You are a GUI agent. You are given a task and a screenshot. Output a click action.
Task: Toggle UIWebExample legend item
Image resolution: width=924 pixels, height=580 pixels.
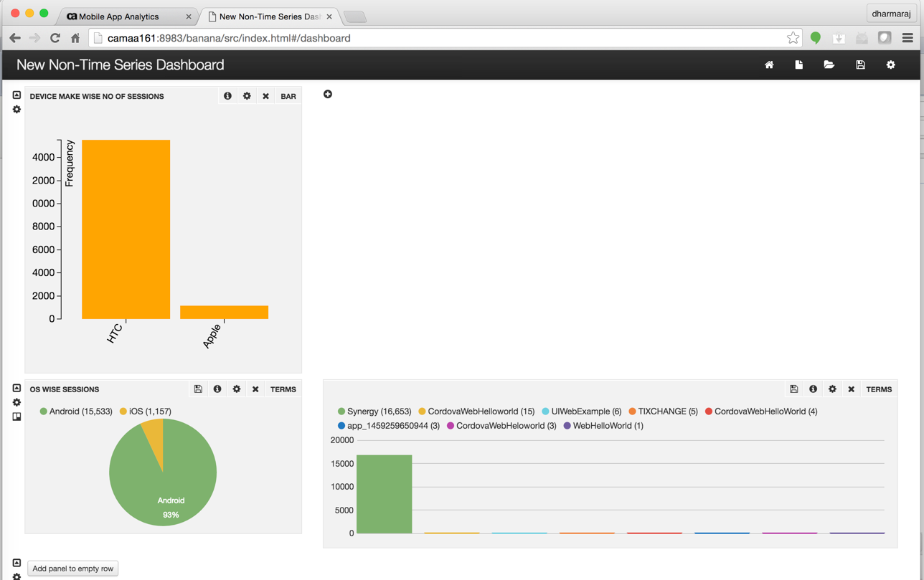[582, 412]
